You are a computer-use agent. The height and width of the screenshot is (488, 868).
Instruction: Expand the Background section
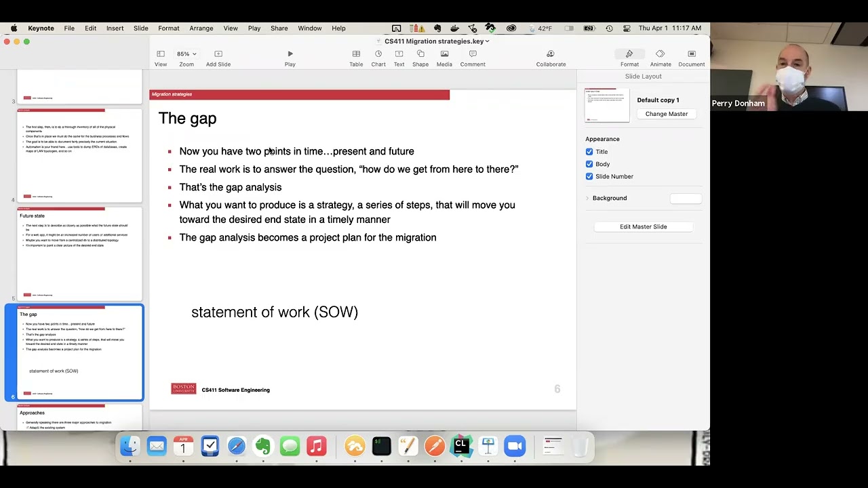point(587,198)
